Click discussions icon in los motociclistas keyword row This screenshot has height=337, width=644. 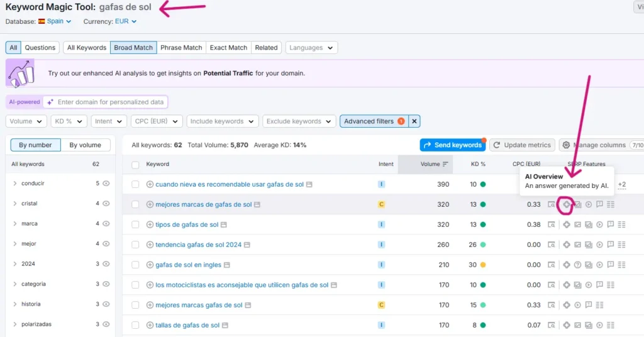pos(599,285)
